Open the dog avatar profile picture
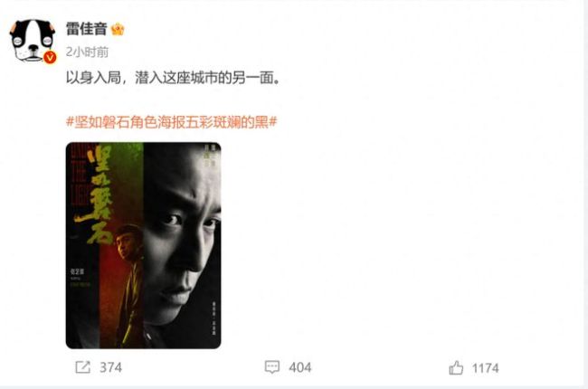This screenshot has width=588, height=389. 33,41
